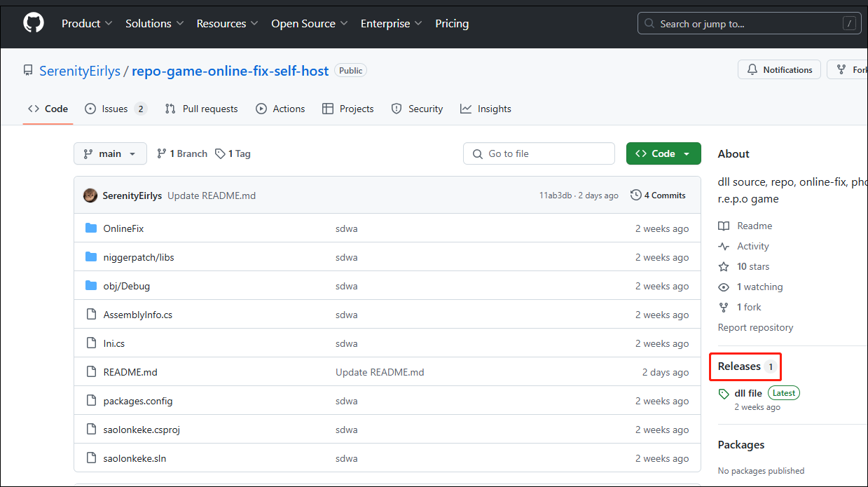View the 1 Branch link
Viewport: 868px width, 487px height.
tap(182, 153)
